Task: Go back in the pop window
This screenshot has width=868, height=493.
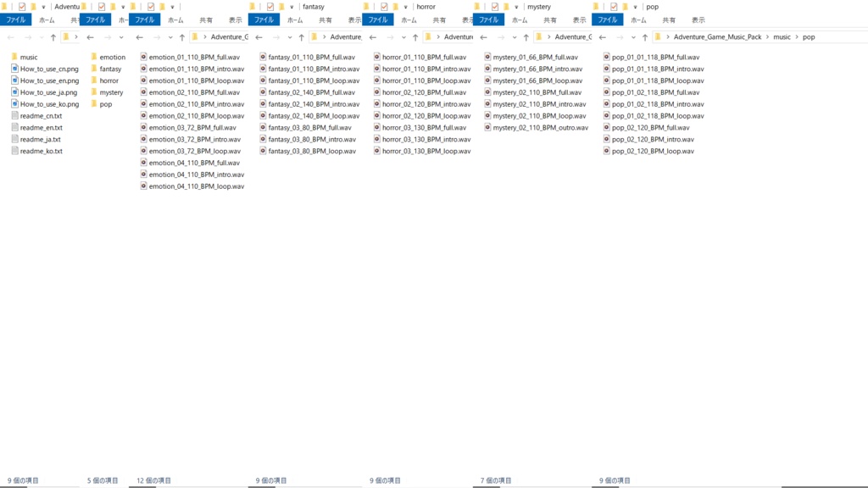Action: click(603, 37)
